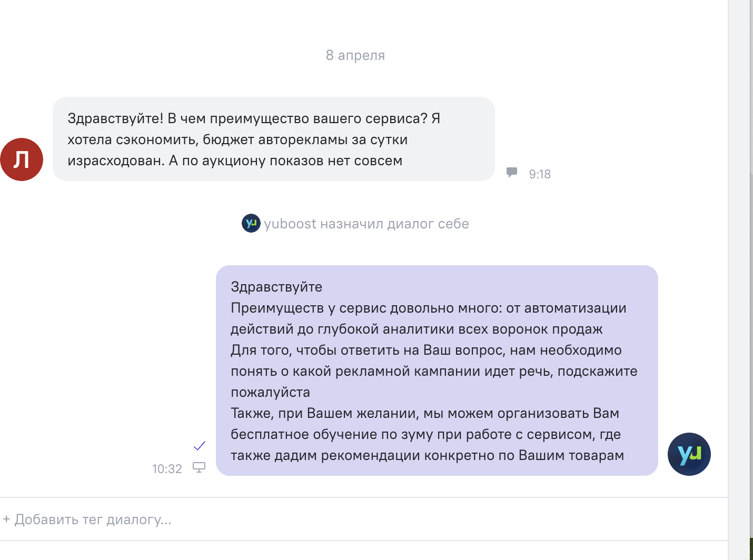Click "Здравствуйте" at top of operator reply
Screen dimensions: 753x560
pyautogui.click(x=276, y=287)
